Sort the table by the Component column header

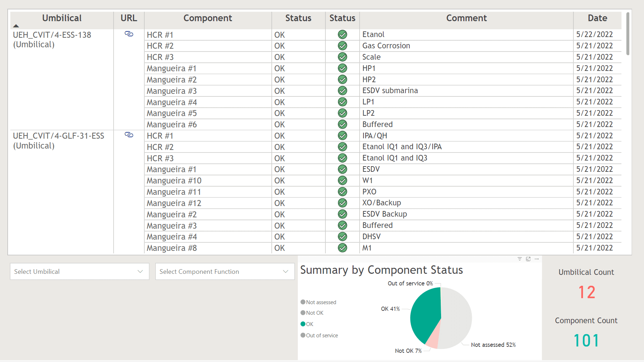[207, 18]
